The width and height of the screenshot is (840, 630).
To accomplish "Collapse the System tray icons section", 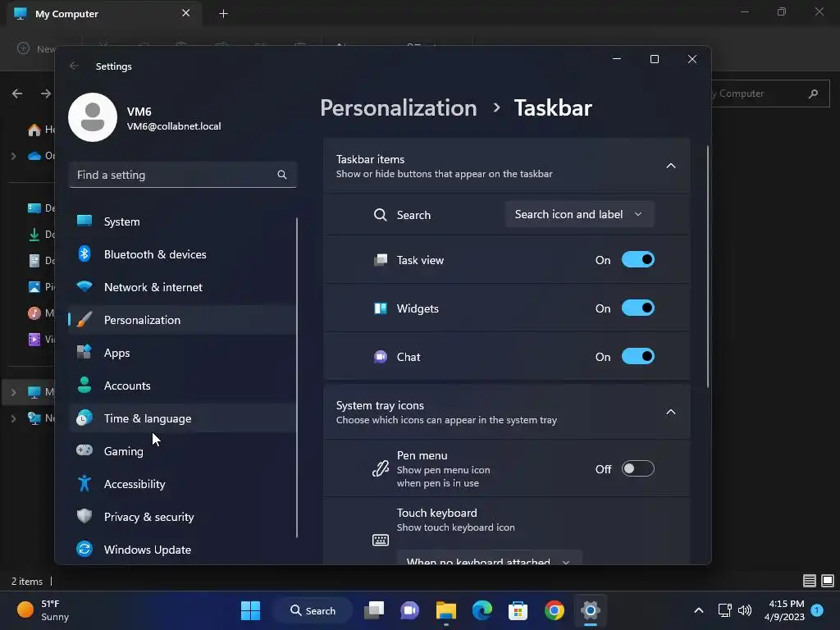I will 671,412.
